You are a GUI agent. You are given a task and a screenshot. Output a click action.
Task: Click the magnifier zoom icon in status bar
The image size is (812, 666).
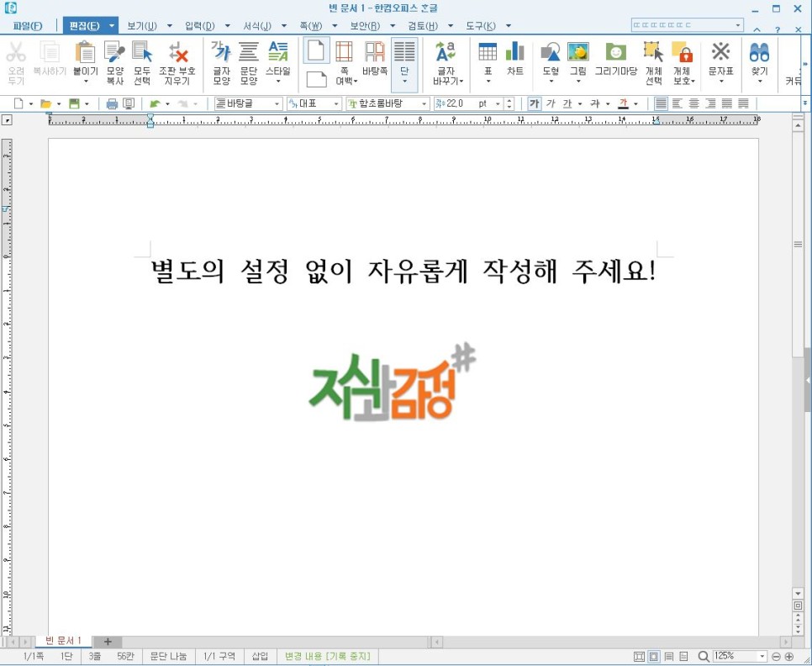[703, 656]
